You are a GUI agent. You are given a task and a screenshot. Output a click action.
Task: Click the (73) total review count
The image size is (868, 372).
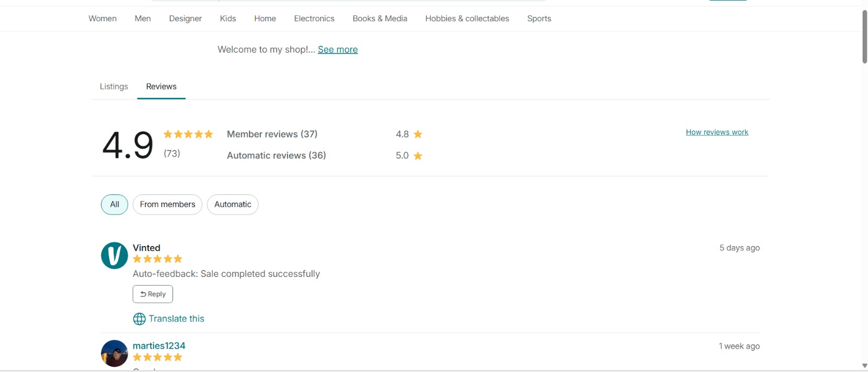click(x=172, y=154)
